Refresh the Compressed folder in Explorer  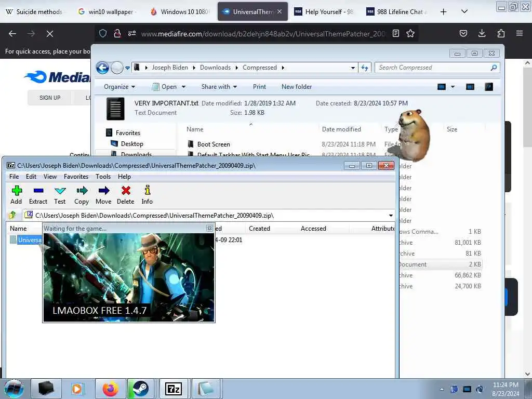(x=365, y=68)
